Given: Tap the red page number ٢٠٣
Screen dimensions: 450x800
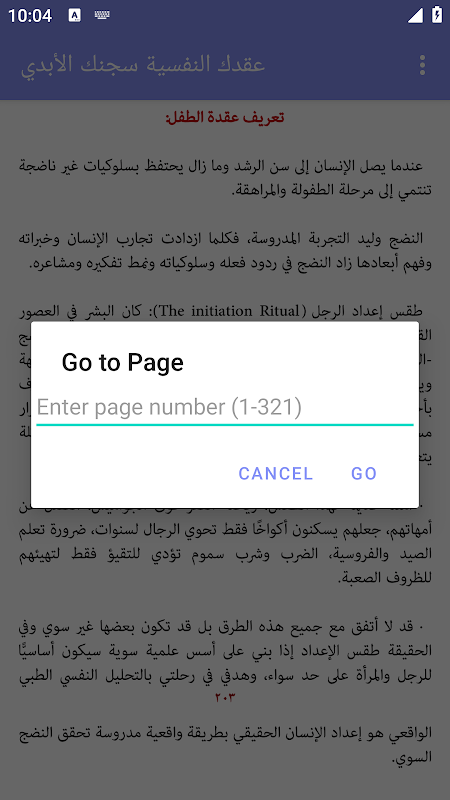Looking at the screenshot, I should pos(224,697).
